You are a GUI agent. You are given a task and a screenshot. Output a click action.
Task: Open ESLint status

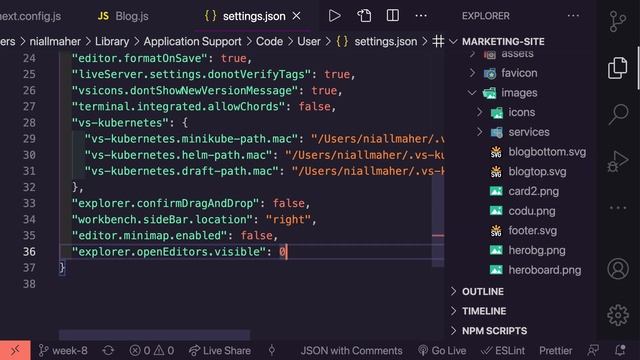503,351
